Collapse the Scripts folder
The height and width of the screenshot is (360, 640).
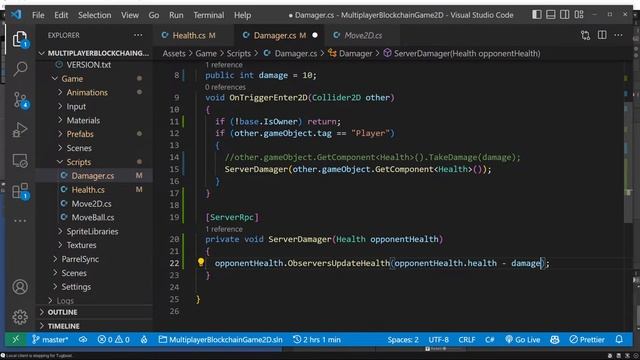point(78,162)
